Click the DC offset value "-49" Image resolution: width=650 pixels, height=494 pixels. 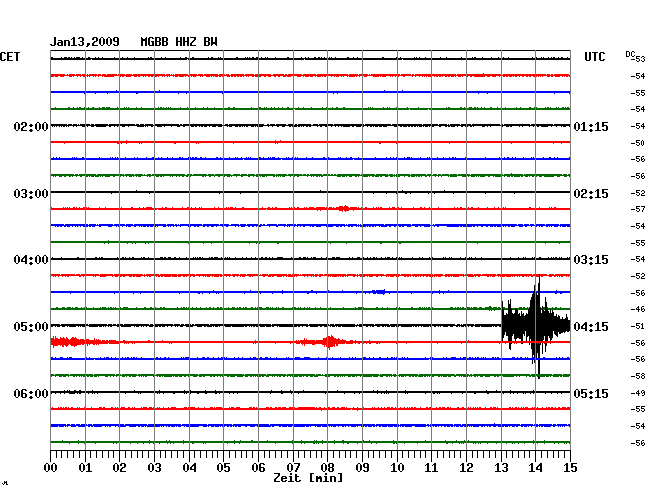638,393
